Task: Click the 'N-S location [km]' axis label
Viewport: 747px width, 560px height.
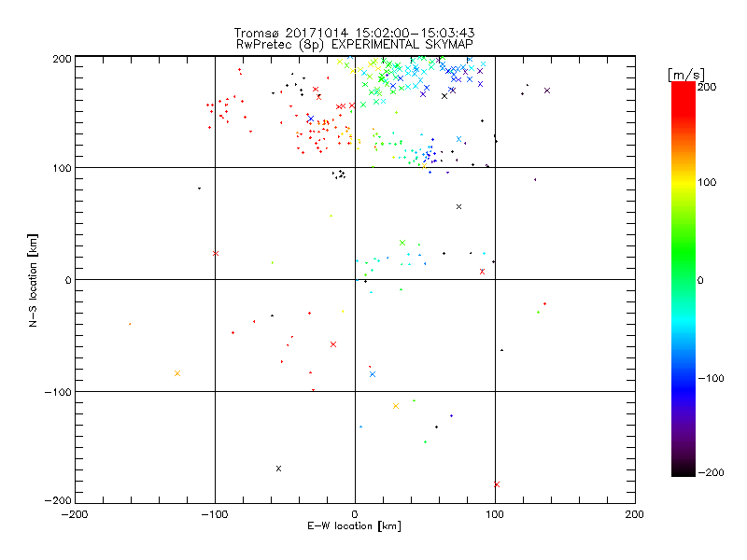Action: pos(33,280)
